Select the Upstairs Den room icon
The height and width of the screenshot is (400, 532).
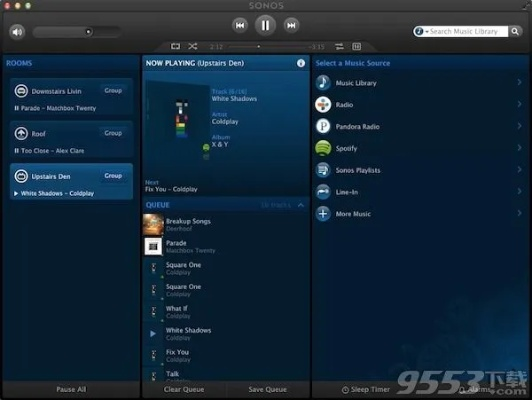[21, 176]
